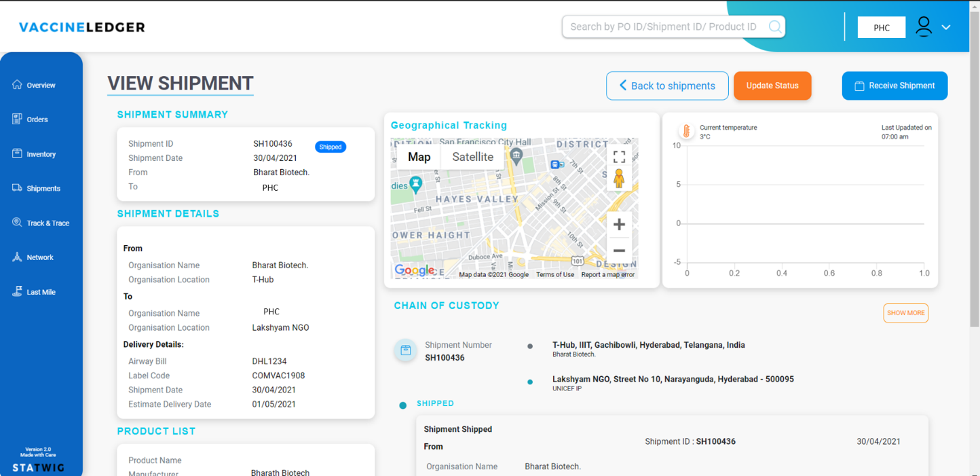Viewport: 980px width, 476px height.
Task: Click the shipment package icon by SH100436
Action: (406, 350)
